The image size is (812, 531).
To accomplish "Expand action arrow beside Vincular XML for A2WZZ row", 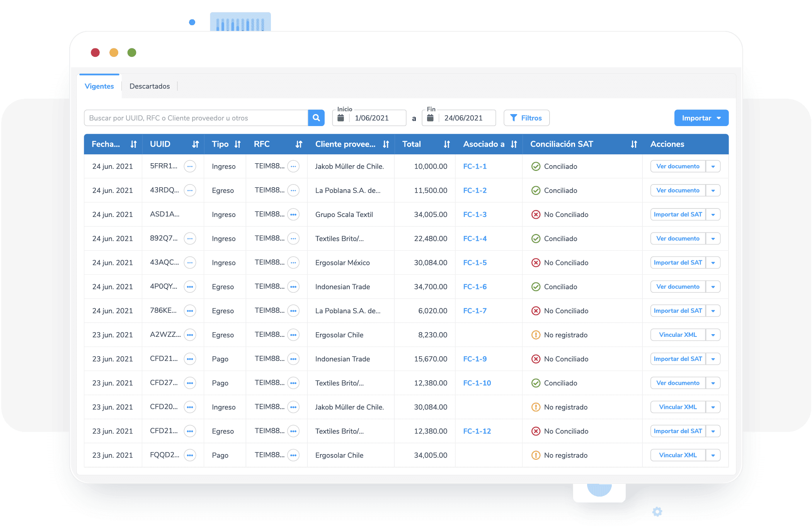I will [713, 335].
